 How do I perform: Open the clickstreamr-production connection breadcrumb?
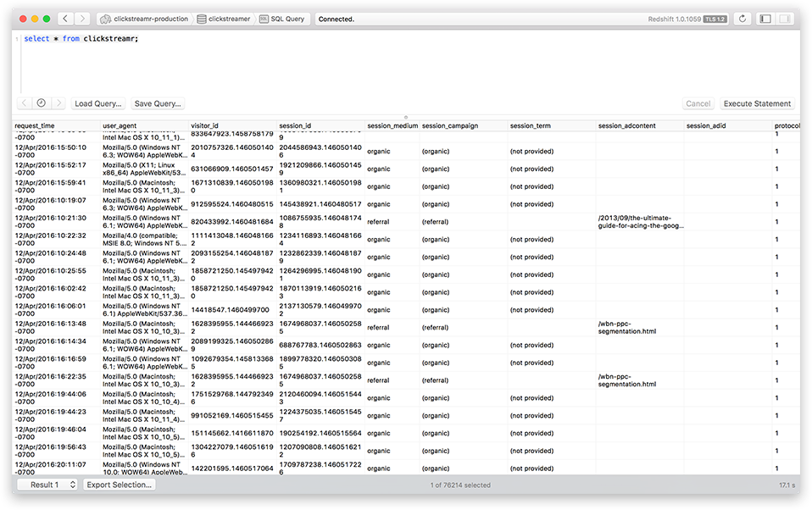click(144, 19)
